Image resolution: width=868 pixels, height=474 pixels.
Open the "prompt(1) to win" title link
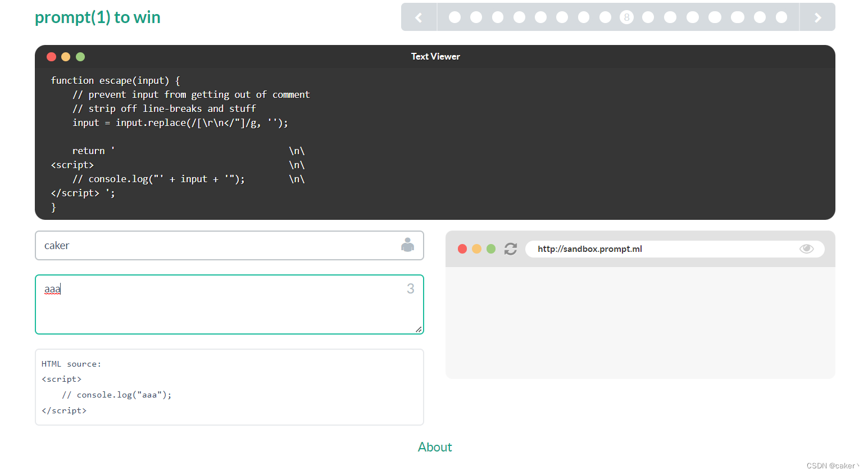(x=98, y=17)
